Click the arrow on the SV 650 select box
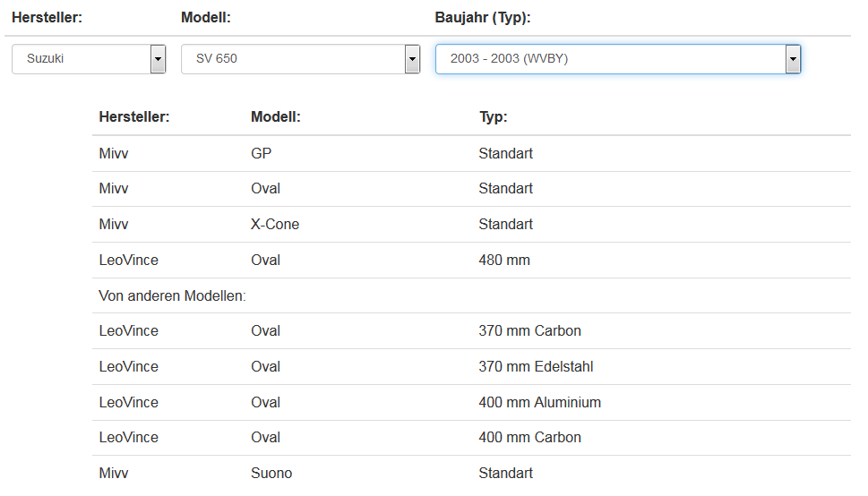The width and height of the screenshot is (868, 496). [412, 59]
